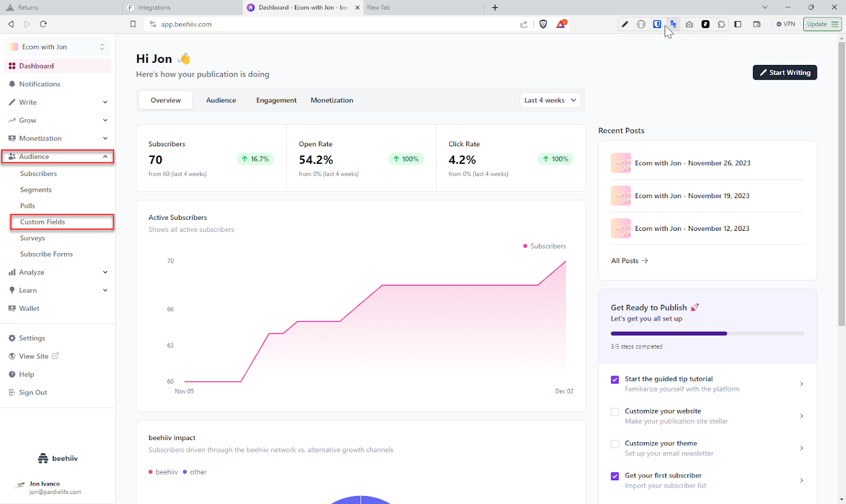The width and height of the screenshot is (846, 504).
Task: Click the camera extension icon in toolbar
Action: pos(689,24)
